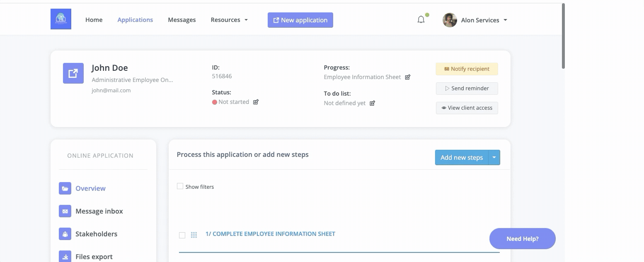
Task: Open the notifications bell
Action: (x=421, y=19)
